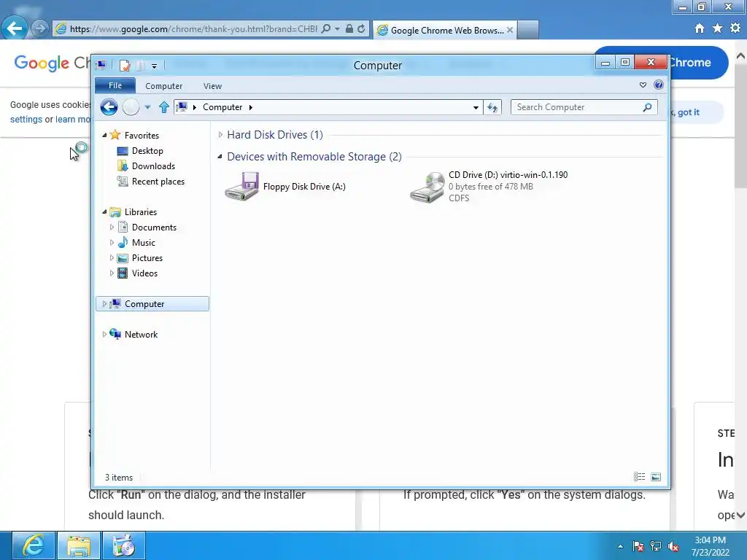Click the IE address bar search dropdown arrow
This screenshot has width=747, height=560.
coord(337,28)
